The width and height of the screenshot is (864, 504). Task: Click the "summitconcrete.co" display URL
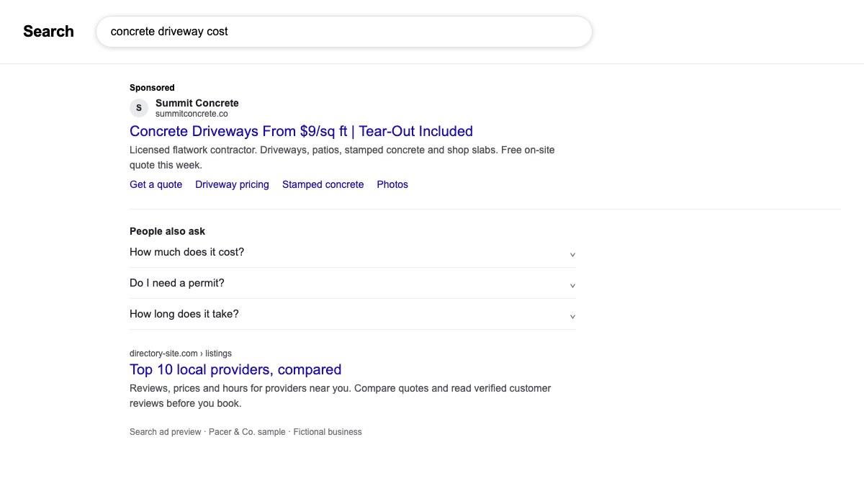click(x=192, y=114)
